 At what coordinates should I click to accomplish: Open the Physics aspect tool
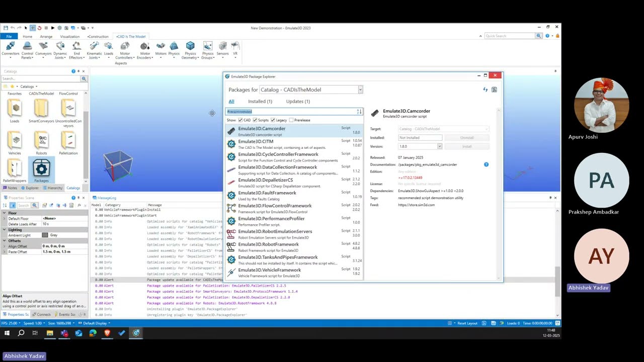point(174,49)
